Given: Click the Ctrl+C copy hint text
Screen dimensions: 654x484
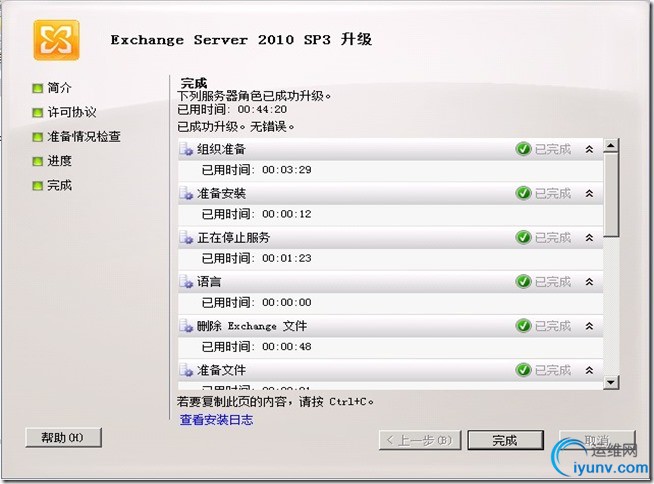Looking at the screenshot, I should [275, 402].
